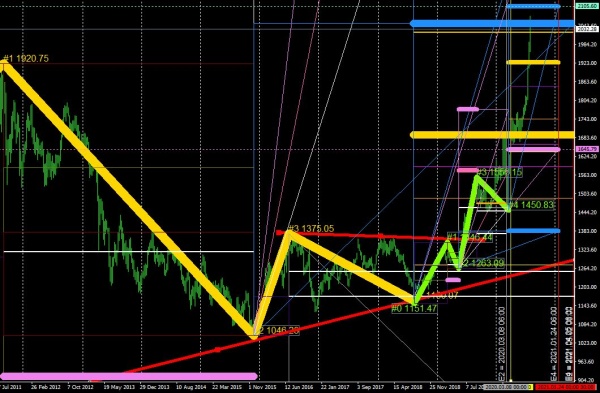This screenshot has height=393, width=600.
Task: Select the short yellow bar at 1923.00
Action: 533,62
